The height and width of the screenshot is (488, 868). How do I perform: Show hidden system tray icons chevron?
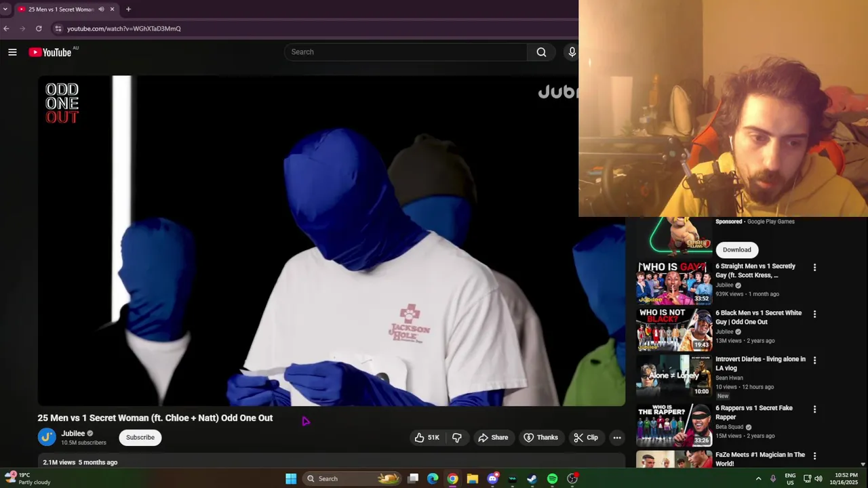pyautogui.click(x=758, y=479)
